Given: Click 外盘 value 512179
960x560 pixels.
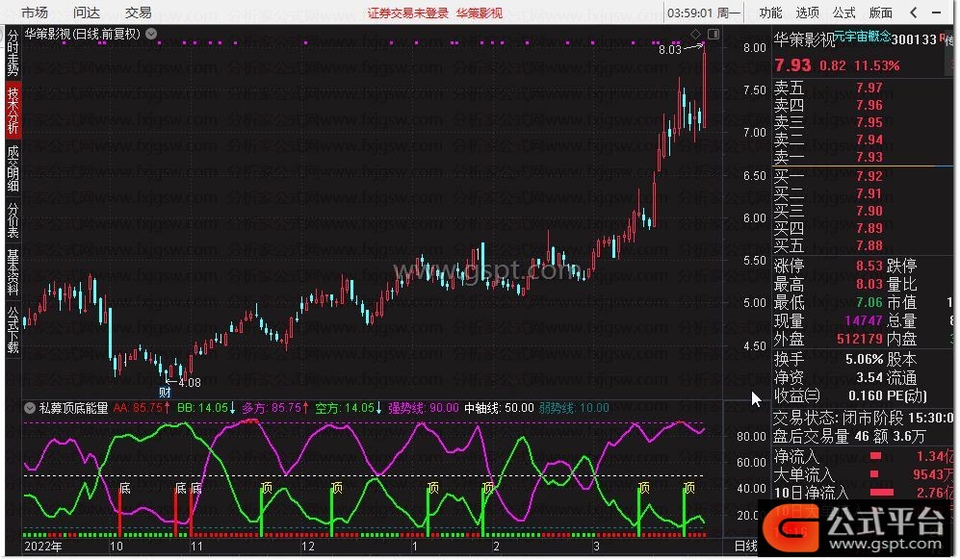Looking at the screenshot, I should click(x=860, y=339).
